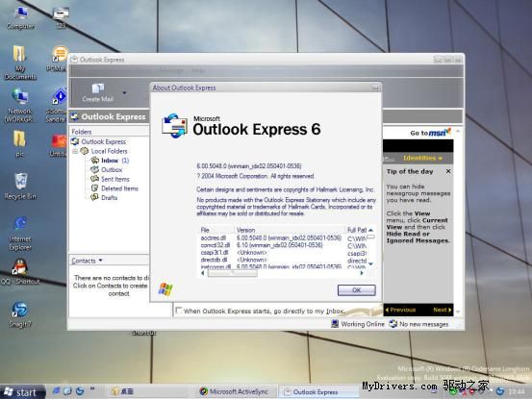Click file list horizontal scroll right arrow
Screen dimensions: 532x399
[362, 273]
